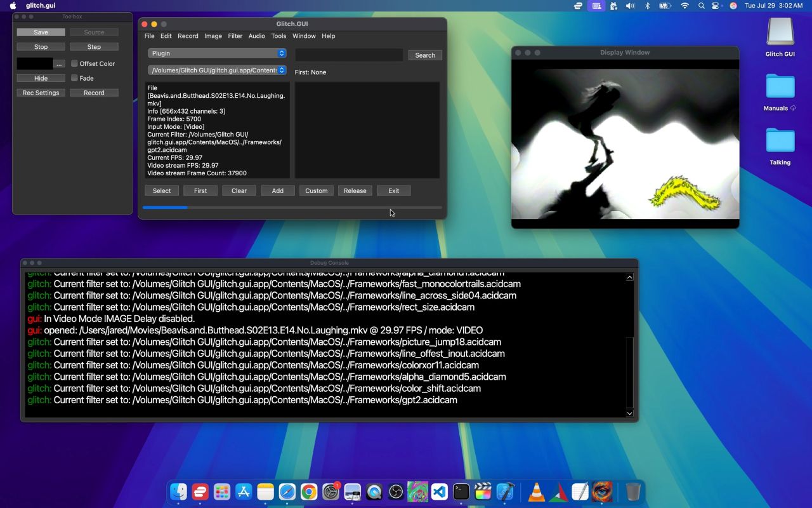Open the Filter menu

pos(235,36)
